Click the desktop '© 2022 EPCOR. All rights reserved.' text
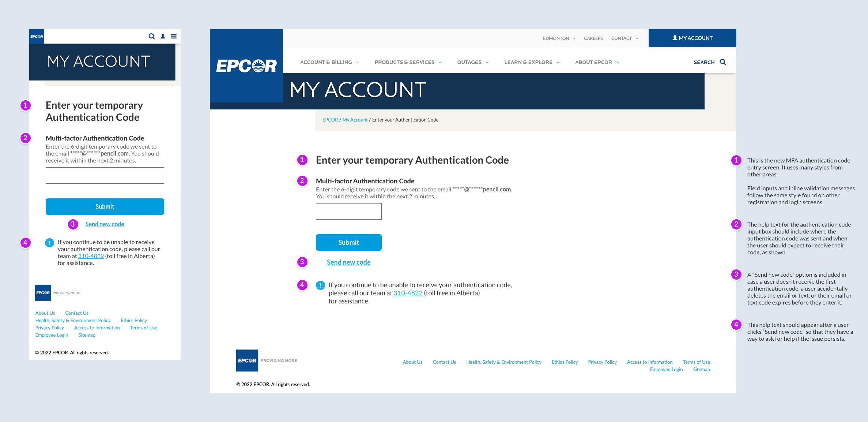The image size is (868, 422). tap(273, 384)
